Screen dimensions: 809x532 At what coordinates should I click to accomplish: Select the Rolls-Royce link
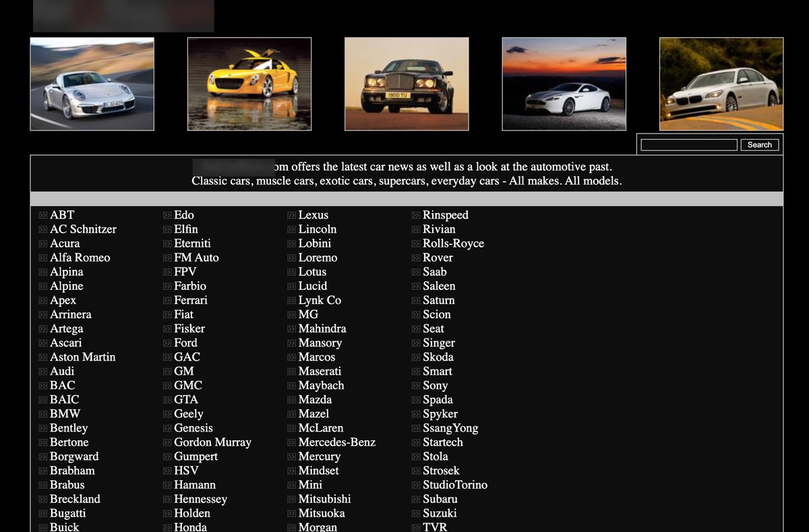point(453,243)
